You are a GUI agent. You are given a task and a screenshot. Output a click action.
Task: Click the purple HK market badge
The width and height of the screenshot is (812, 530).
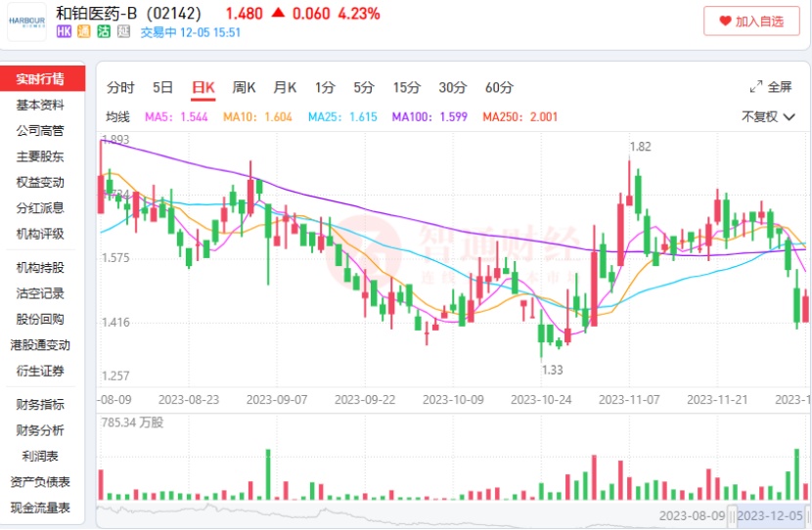point(64,31)
